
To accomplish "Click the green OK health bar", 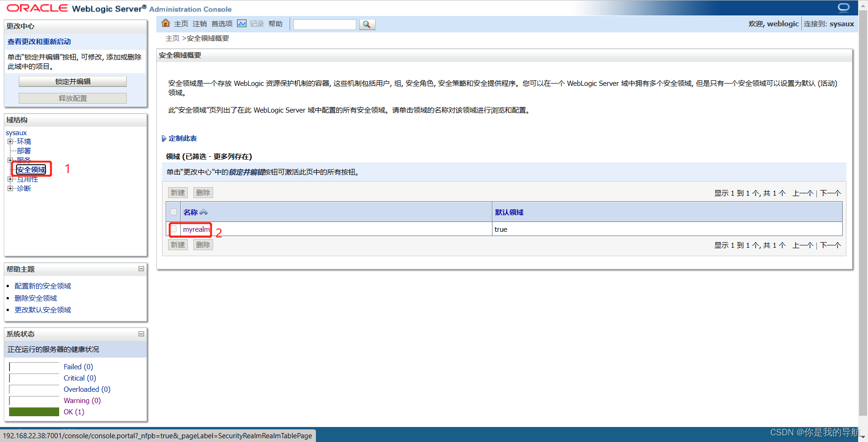I will (34, 412).
